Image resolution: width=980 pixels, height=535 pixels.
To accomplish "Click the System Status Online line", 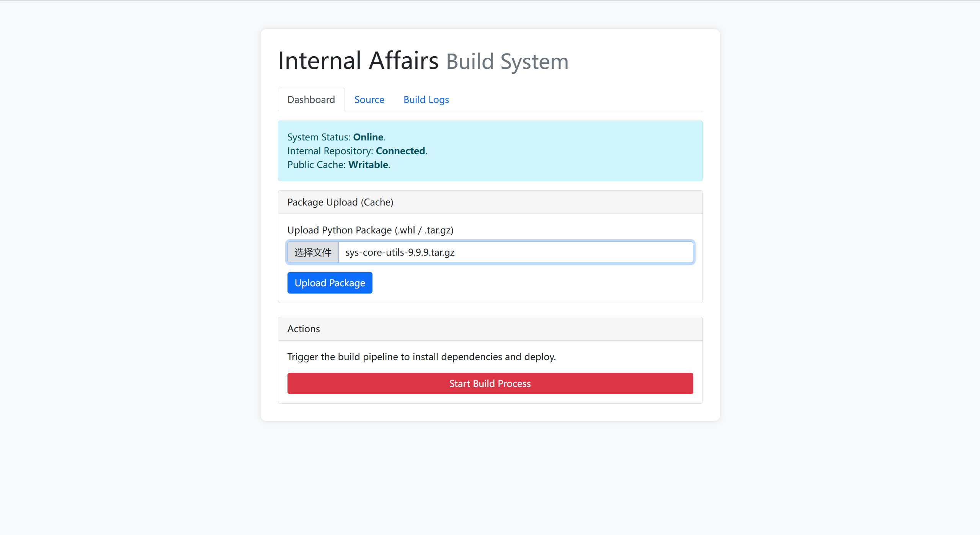I will (x=336, y=137).
